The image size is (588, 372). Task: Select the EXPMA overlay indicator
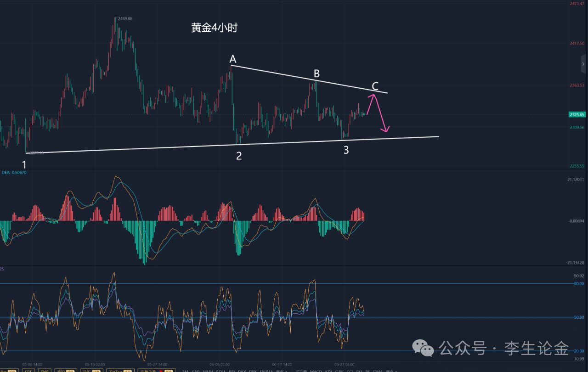pyautogui.click(x=266, y=371)
